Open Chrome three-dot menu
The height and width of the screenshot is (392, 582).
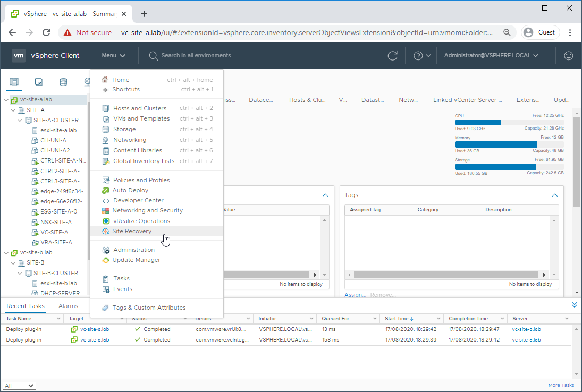[570, 32]
